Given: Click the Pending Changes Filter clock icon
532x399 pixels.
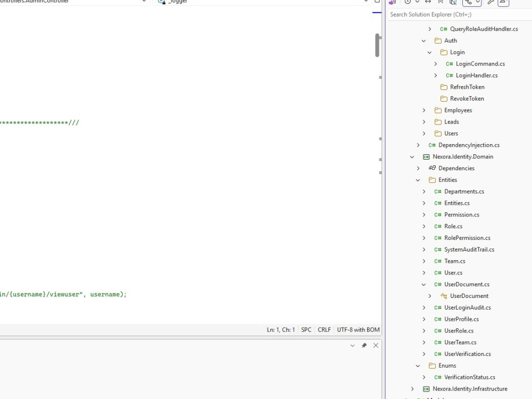Looking at the screenshot, I should pos(408,2).
